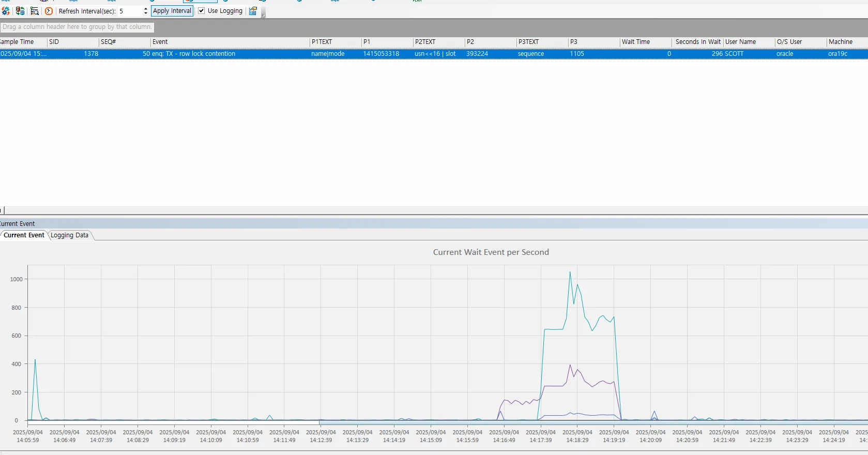
Task: Increase the Refresh Interval value with up arrow
Action: (x=146, y=9)
